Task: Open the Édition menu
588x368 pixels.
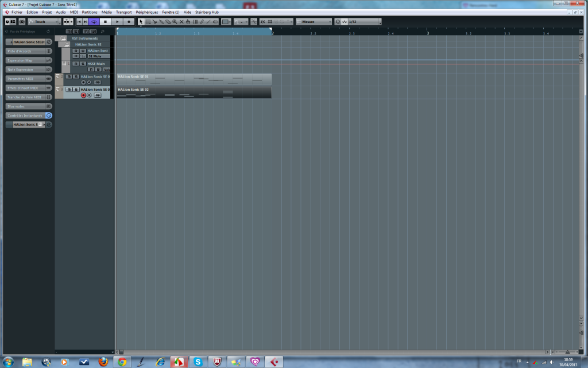Action: 32,12
